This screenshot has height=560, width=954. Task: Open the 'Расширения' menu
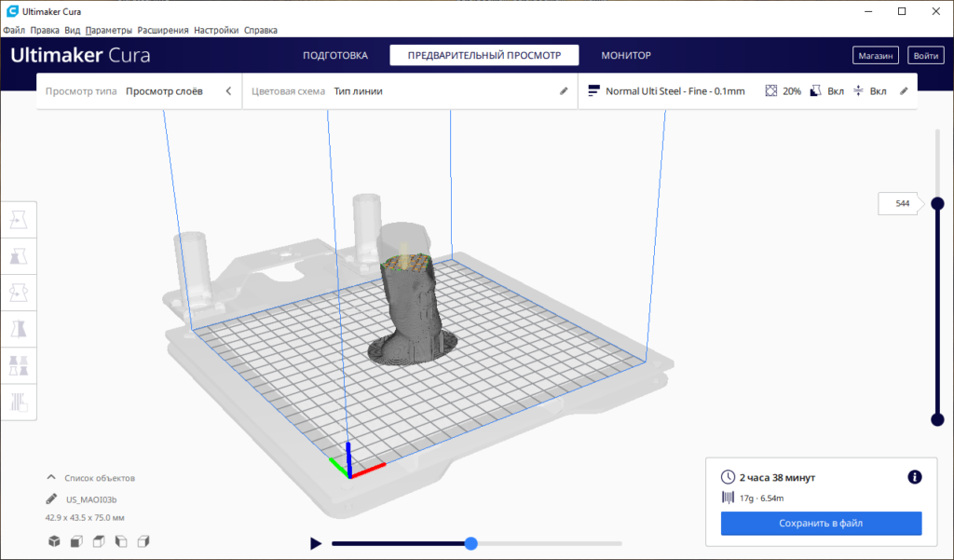163,30
